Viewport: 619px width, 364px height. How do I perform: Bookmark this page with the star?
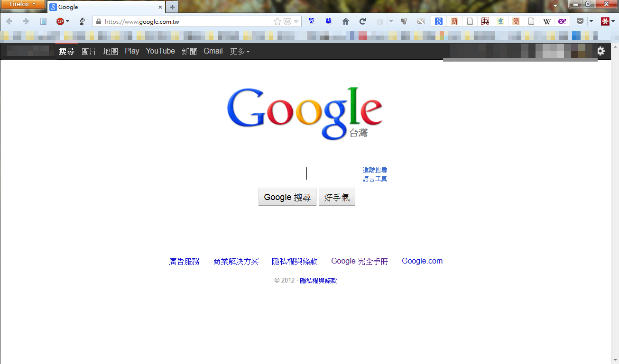[277, 21]
